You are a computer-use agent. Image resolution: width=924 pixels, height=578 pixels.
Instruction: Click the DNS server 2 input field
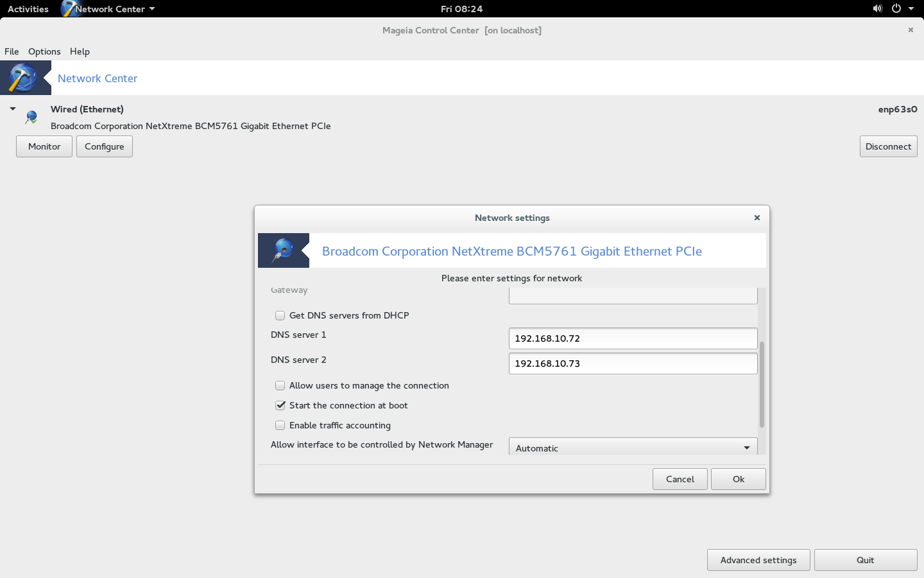click(633, 363)
